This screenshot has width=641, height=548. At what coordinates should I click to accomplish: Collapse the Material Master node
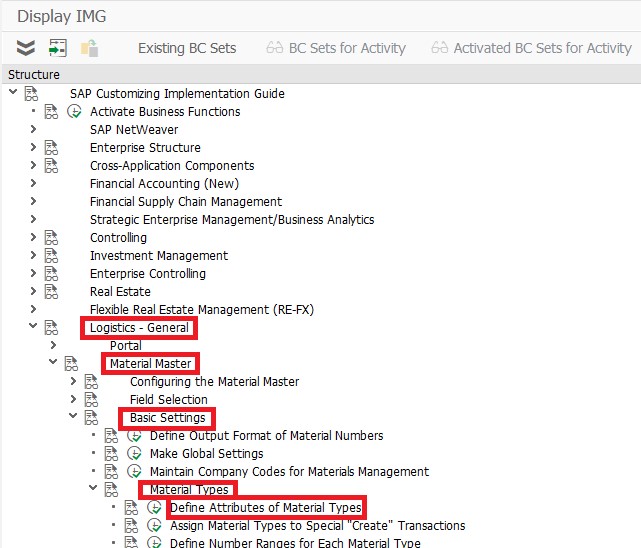tap(53, 362)
